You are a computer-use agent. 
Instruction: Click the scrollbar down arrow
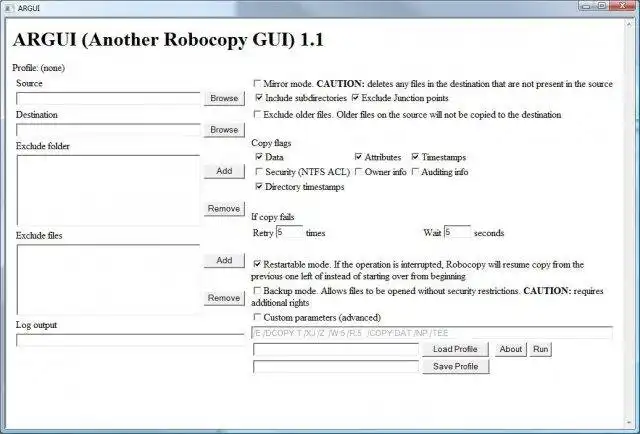point(629,422)
